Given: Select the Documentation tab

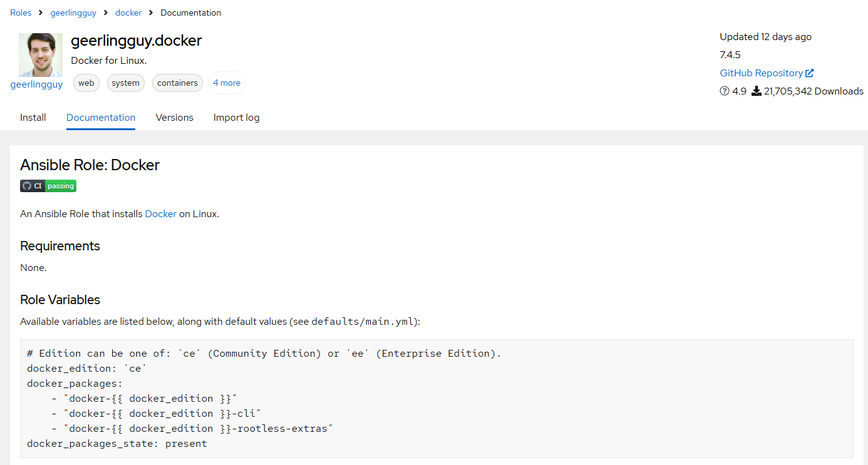Looking at the screenshot, I should tap(101, 118).
